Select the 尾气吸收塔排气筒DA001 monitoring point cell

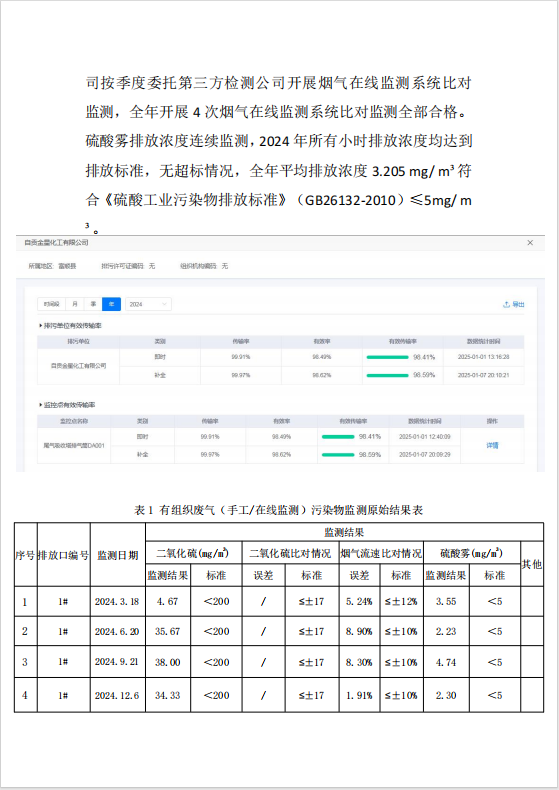point(74,445)
